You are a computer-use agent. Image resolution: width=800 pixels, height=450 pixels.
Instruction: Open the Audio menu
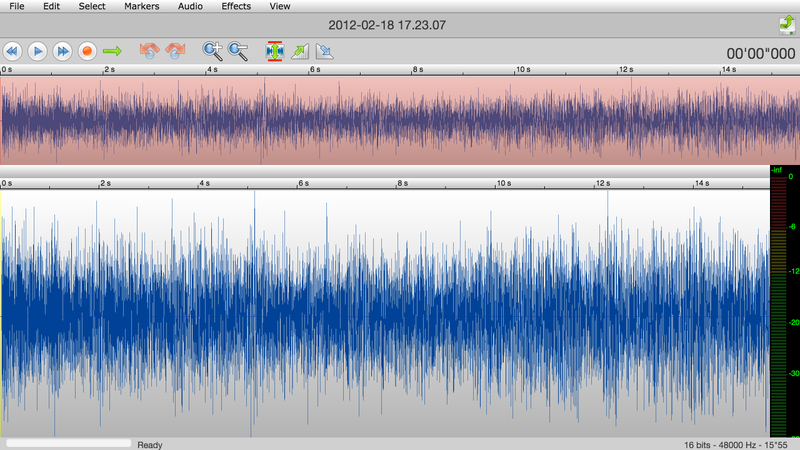click(x=190, y=6)
